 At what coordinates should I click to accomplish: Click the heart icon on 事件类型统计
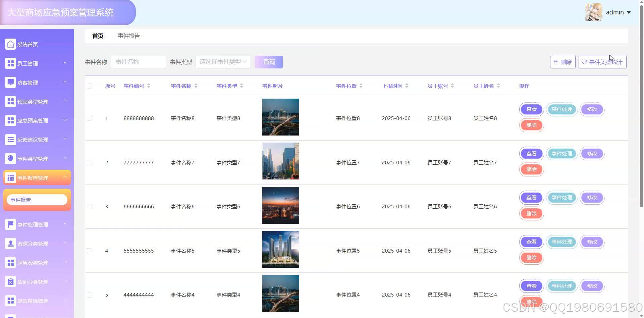coord(584,62)
